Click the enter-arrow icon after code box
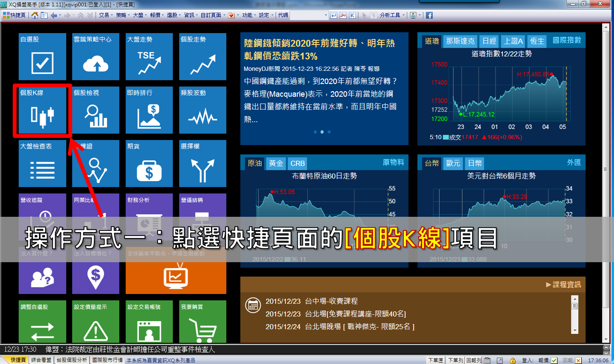614x364 pixels. pos(334,15)
